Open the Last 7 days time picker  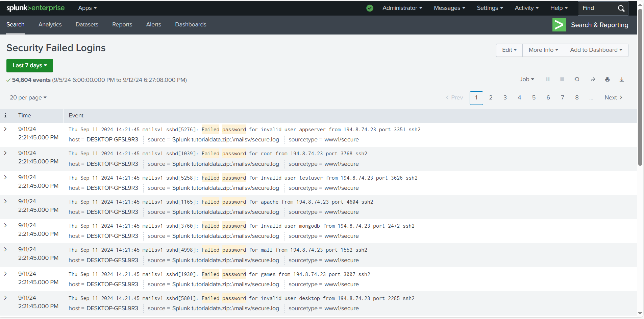pos(29,65)
